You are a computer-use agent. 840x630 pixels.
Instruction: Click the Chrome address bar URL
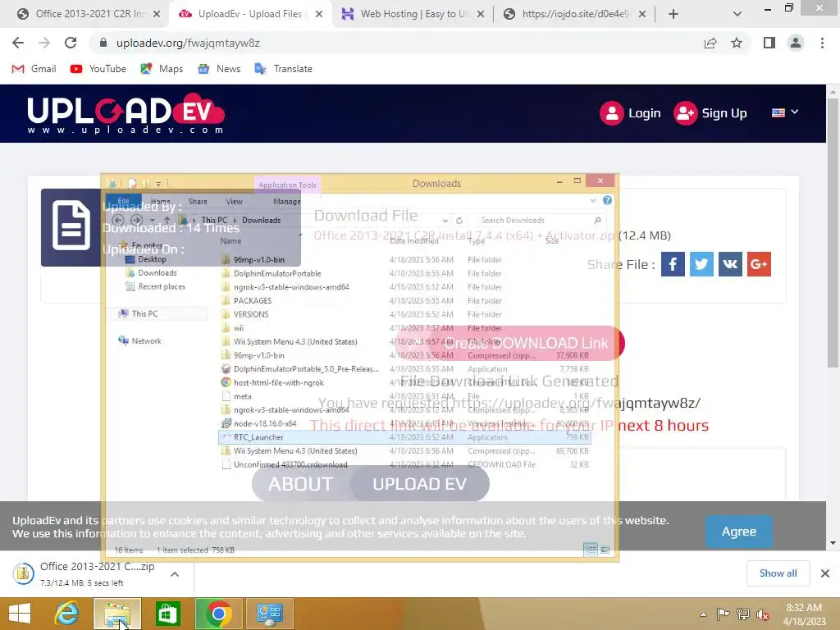click(x=188, y=43)
